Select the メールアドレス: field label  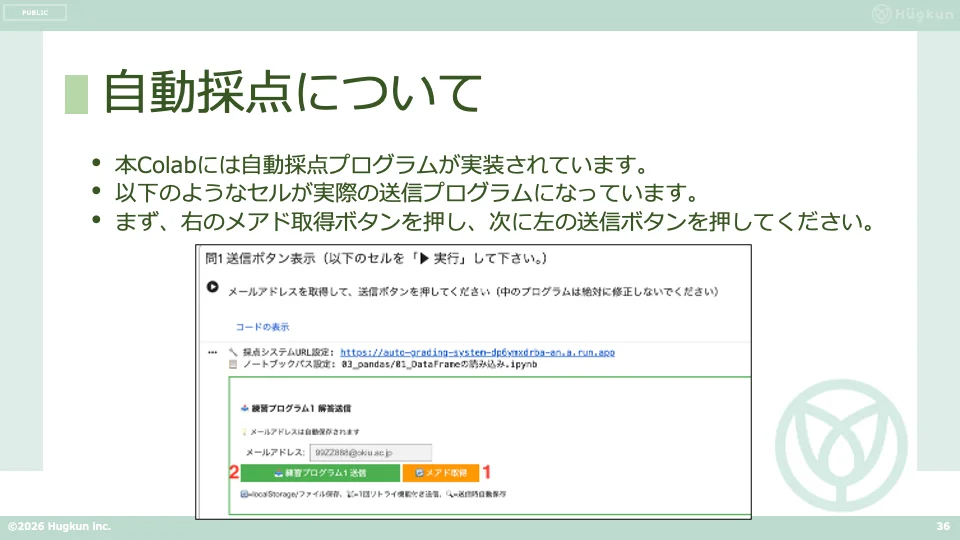click(275, 452)
